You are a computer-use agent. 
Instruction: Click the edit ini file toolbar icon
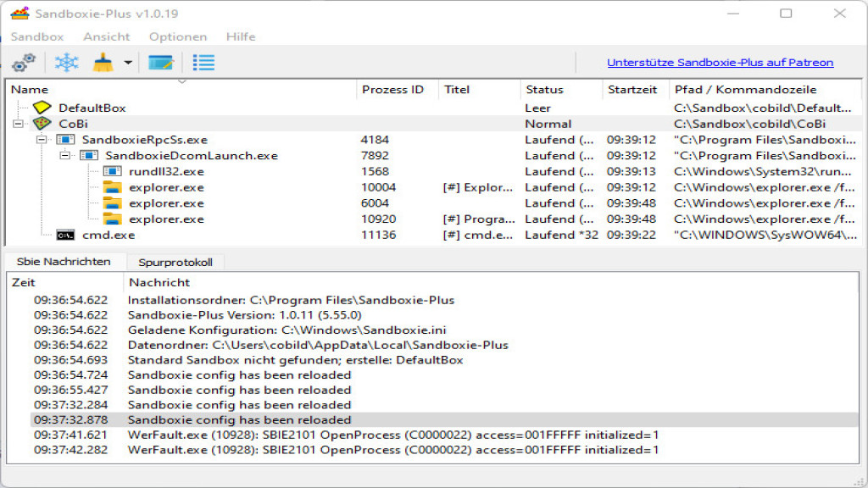(160, 63)
